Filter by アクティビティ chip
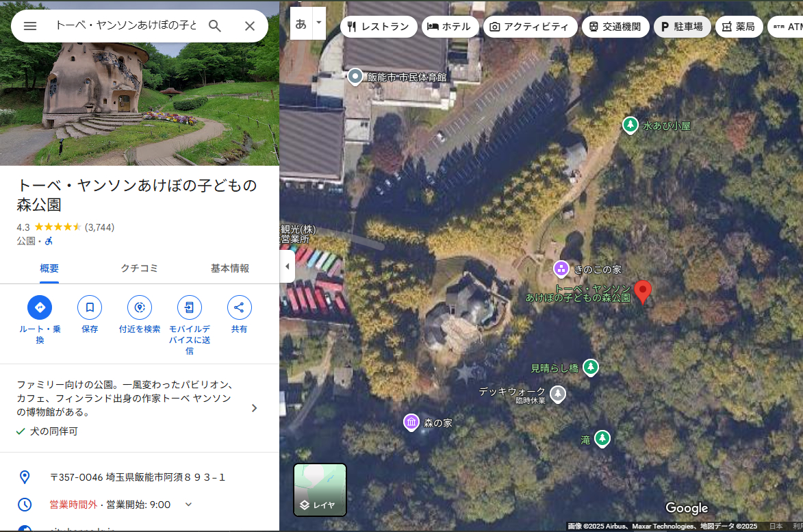The height and width of the screenshot is (532, 803). click(x=530, y=27)
